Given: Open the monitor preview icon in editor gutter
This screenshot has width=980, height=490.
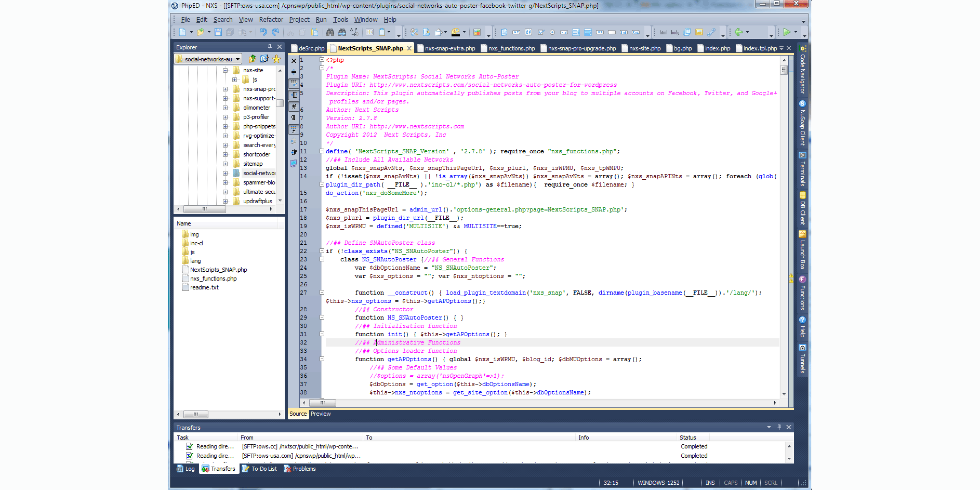Looking at the screenshot, I should pyautogui.click(x=294, y=163).
